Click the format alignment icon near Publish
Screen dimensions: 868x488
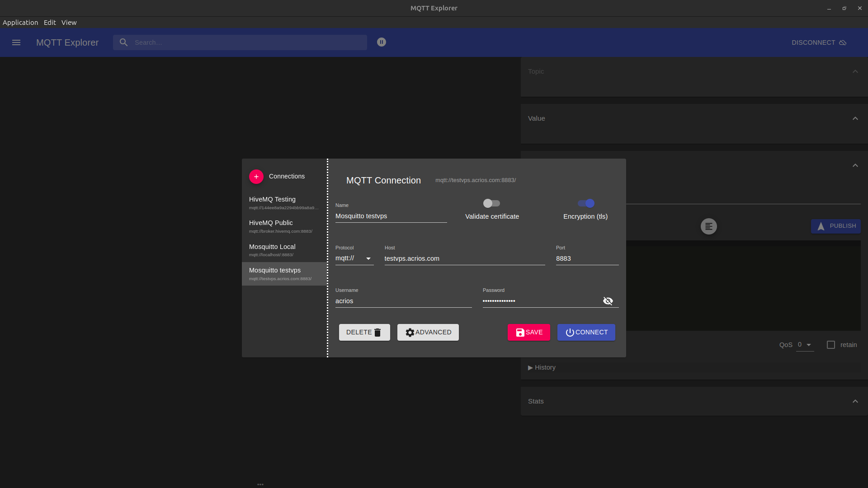click(x=708, y=226)
